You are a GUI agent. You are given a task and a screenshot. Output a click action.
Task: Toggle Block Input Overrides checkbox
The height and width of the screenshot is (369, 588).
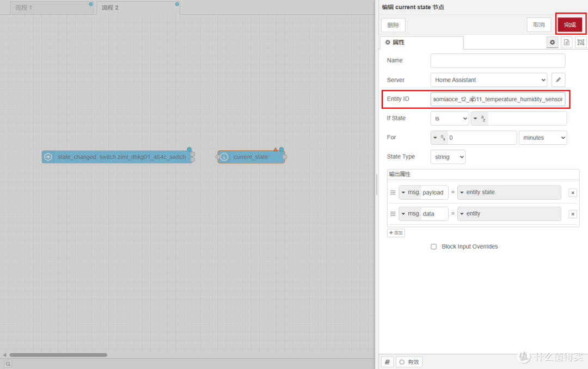tap(433, 247)
